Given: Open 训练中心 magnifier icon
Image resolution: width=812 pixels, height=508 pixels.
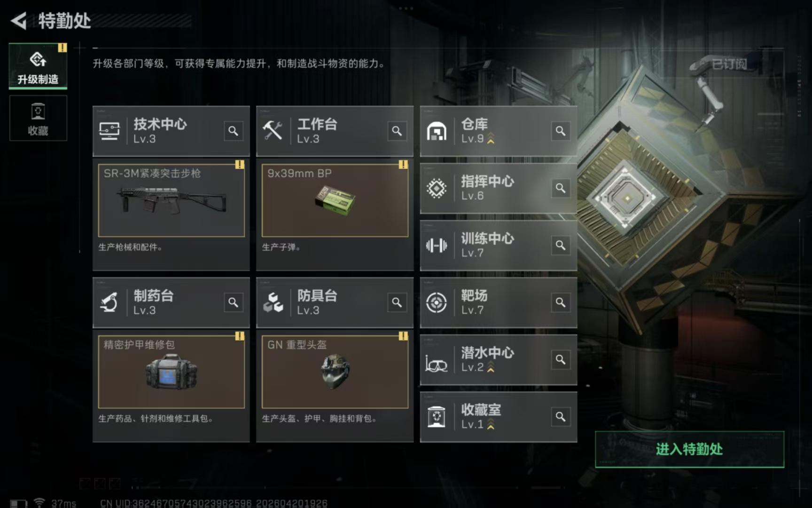Looking at the screenshot, I should click(560, 245).
